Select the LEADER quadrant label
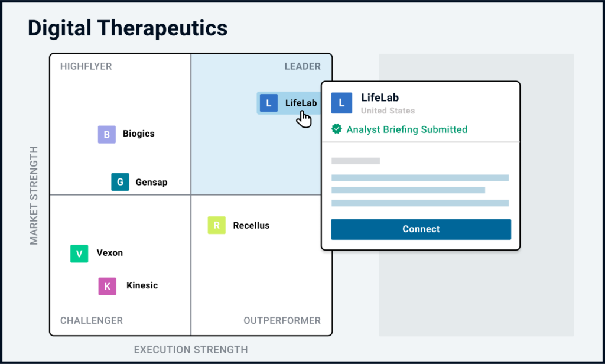The image size is (605, 364). (302, 66)
